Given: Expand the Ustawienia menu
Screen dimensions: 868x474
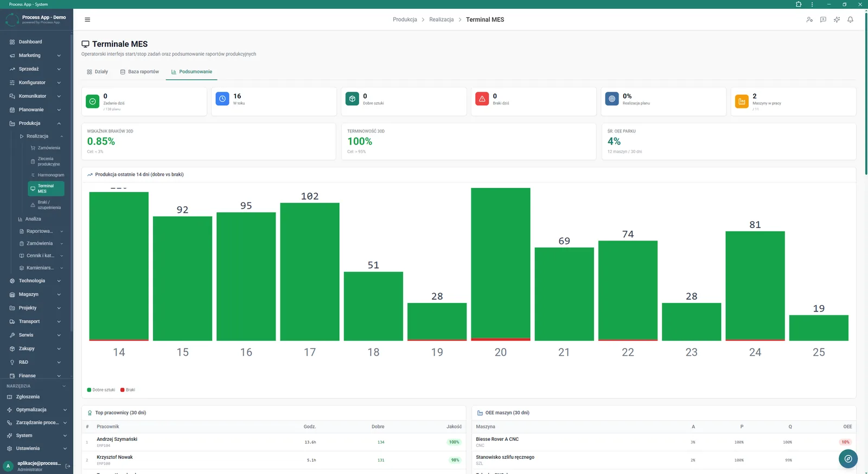Looking at the screenshot, I should click(x=36, y=448).
